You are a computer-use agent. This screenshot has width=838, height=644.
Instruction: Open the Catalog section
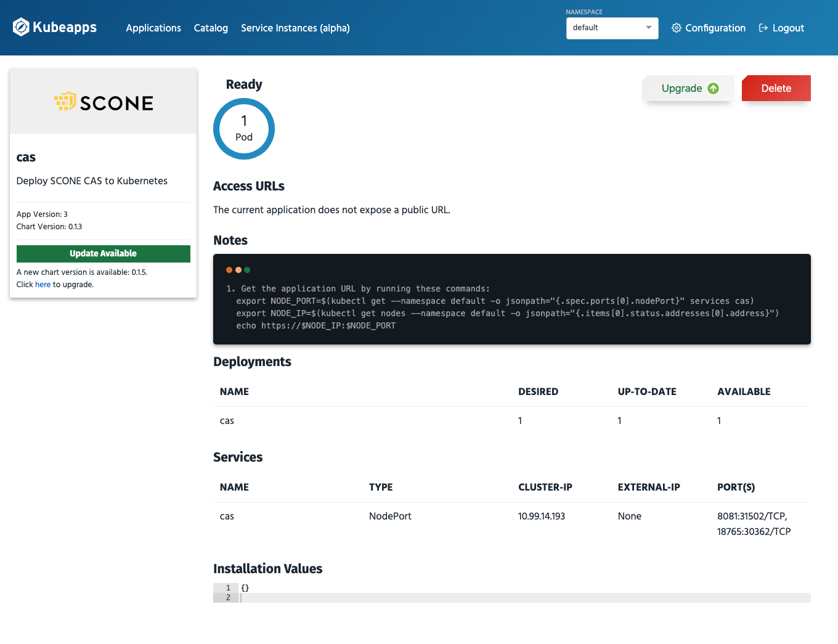click(x=211, y=28)
